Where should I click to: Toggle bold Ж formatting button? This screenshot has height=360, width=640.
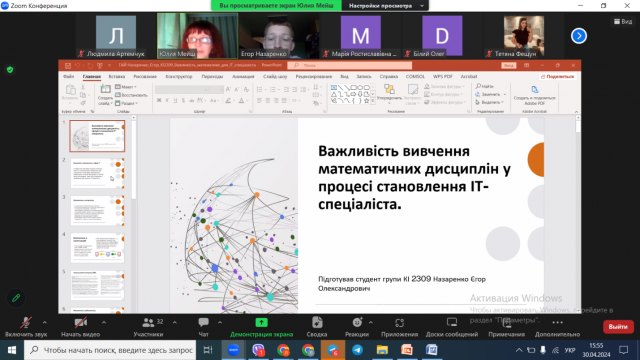159,100
